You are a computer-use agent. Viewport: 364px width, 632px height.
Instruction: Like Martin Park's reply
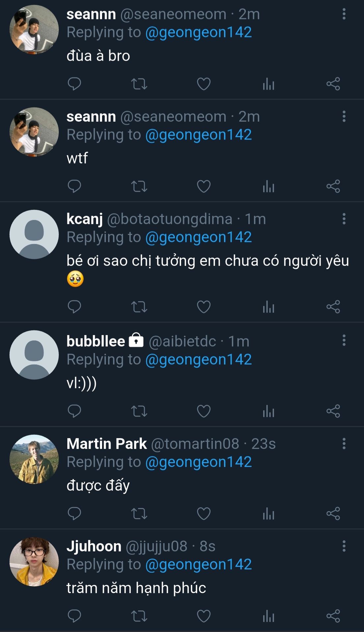[x=204, y=513]
